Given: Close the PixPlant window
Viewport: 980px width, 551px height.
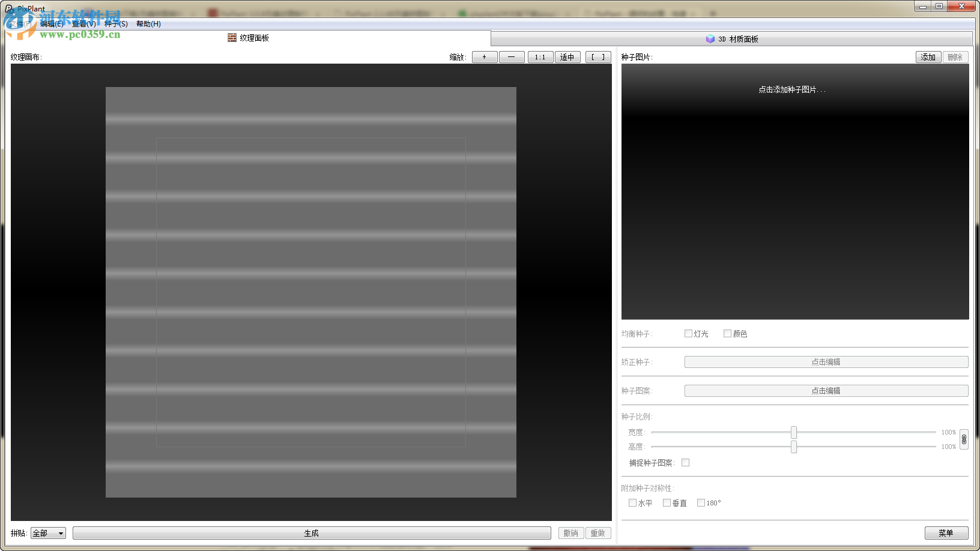Looking at the screenshot, I should pos(961,7).
